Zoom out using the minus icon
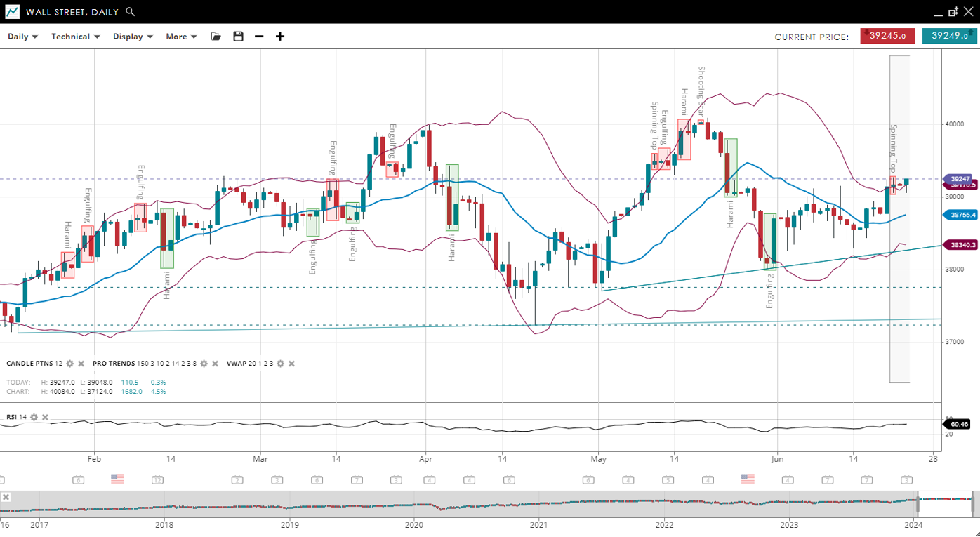Image resolution: width=980 pixels, height=537 pixels. (259, 37)
